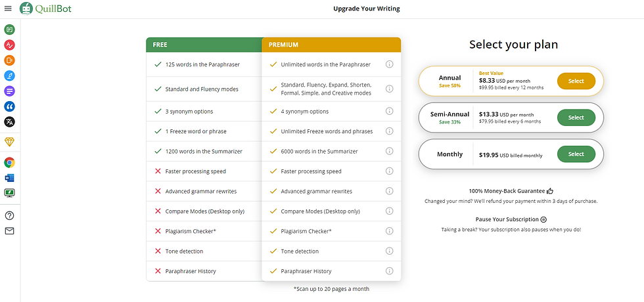Show info for Premium Tone detection
The height and width of the screenshot is (302, 644).
pos(389,251)
